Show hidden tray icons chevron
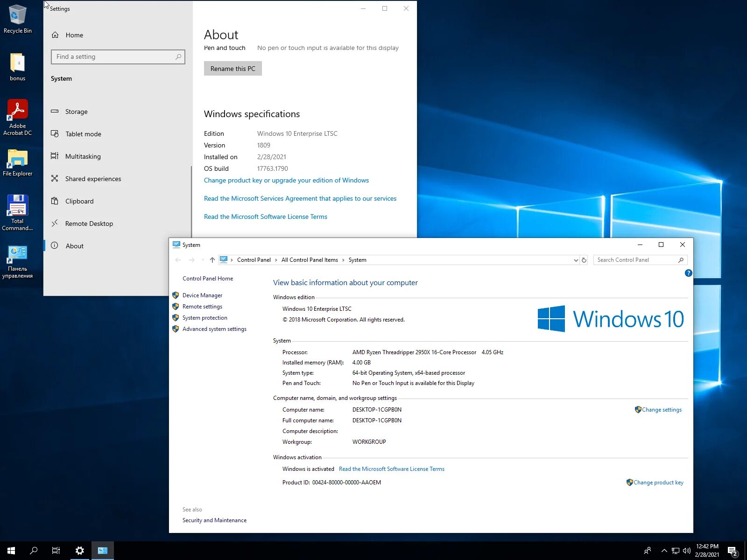Viewport: 747px width, 560px height. pos(664,551)
